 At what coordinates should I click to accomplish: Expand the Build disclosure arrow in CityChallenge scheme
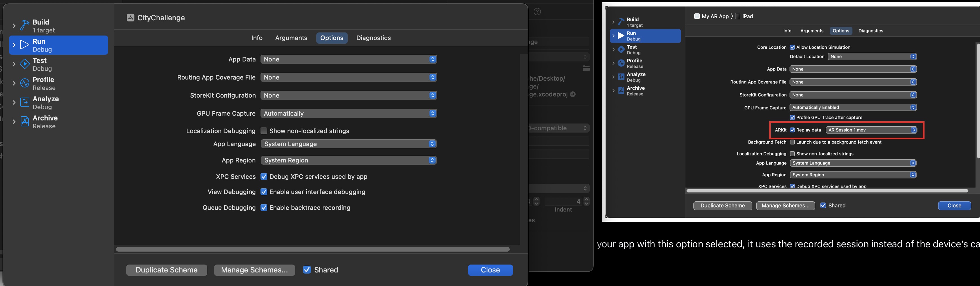14,26
